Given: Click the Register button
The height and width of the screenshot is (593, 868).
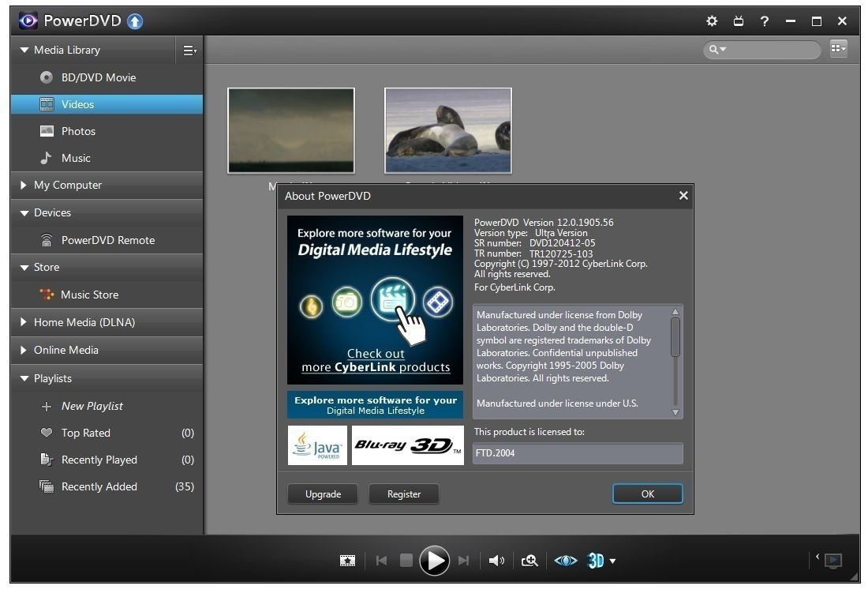Looking at the screenshot, I should (x=404, y=494).
